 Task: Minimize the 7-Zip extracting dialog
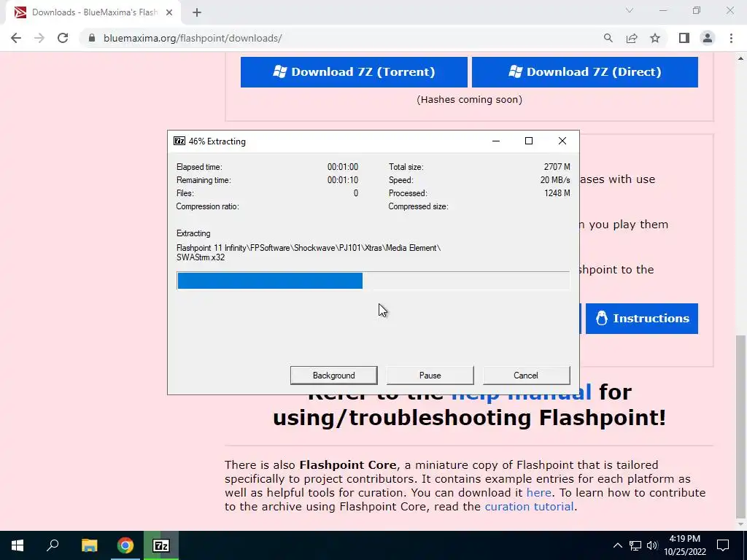click(496, 141)
